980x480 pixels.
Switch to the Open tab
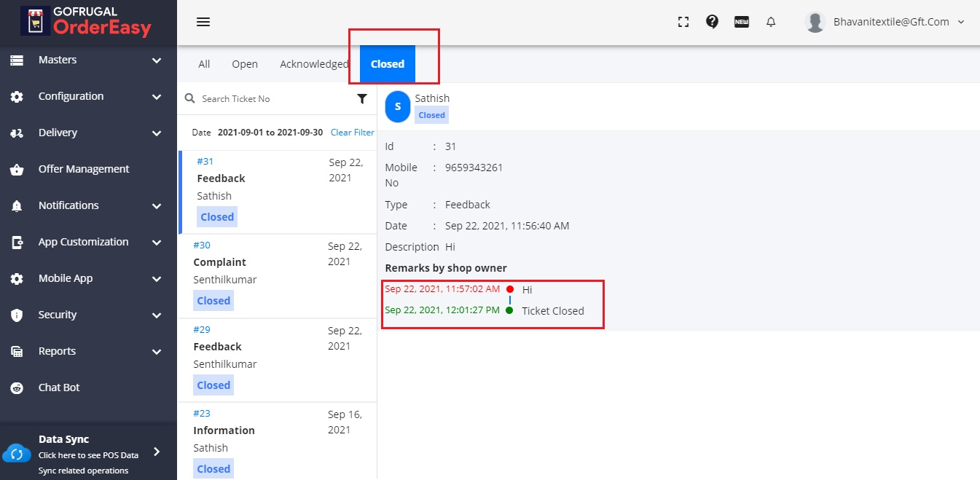click(245, 64)
